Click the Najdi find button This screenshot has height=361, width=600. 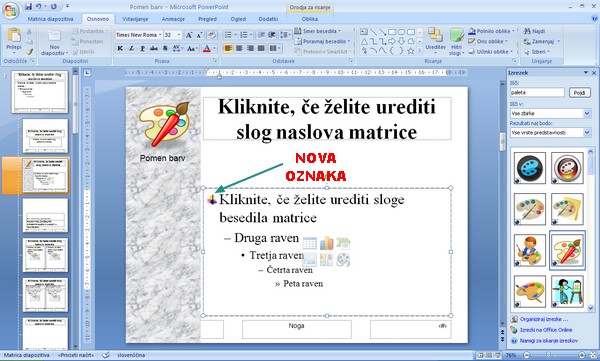click(535, 31)
